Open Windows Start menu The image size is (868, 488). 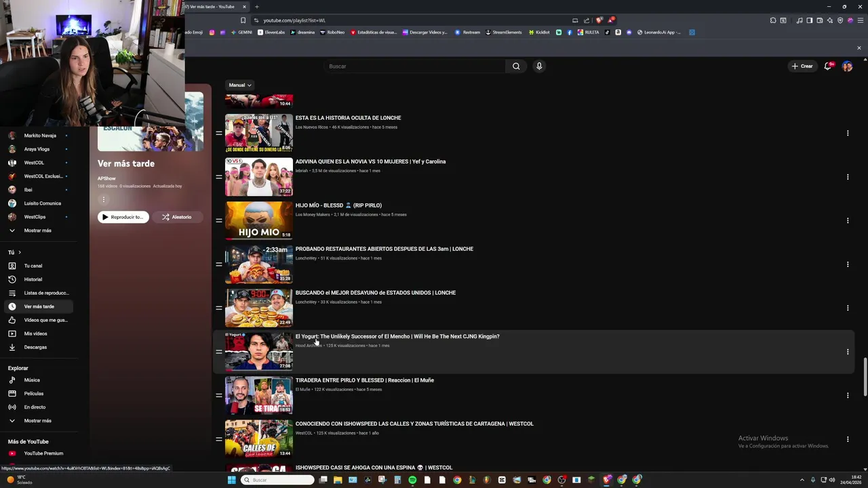pos(231,480)
